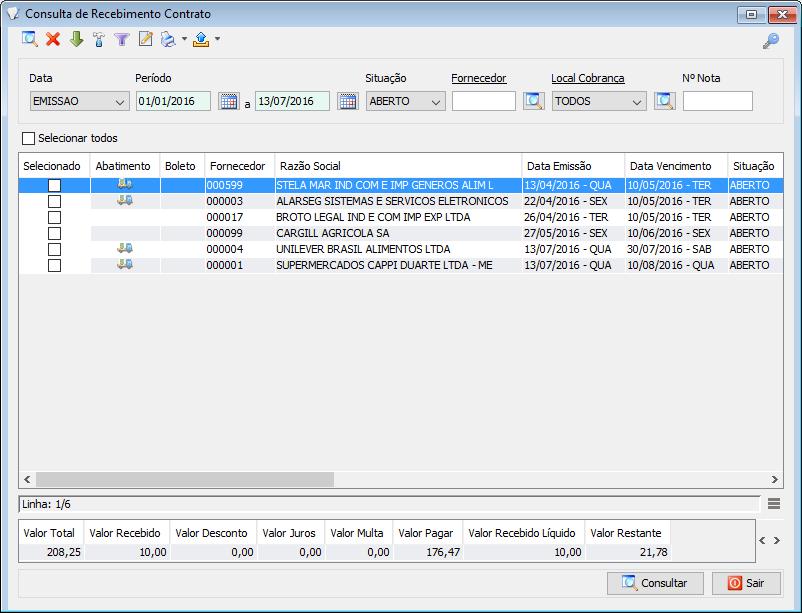Image resolution: width=802 pixels, height=613 pixels.
Task: Check the UNILEVER BRASIL row checkbox
Action: point(54,249)
